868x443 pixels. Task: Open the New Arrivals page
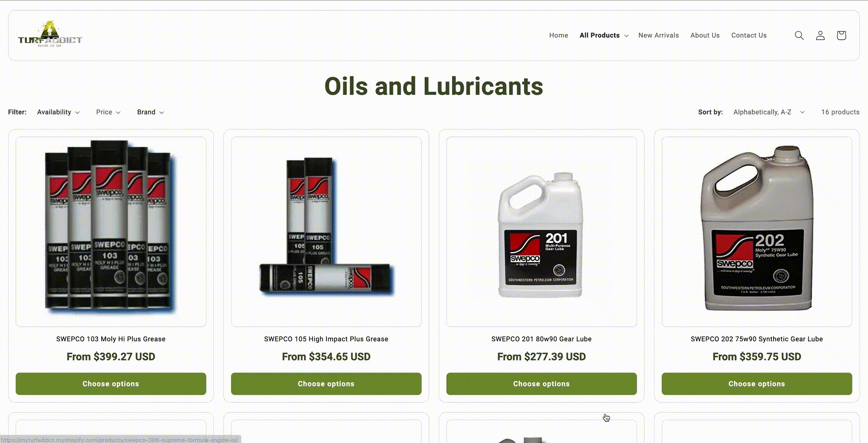coord(658,35)
